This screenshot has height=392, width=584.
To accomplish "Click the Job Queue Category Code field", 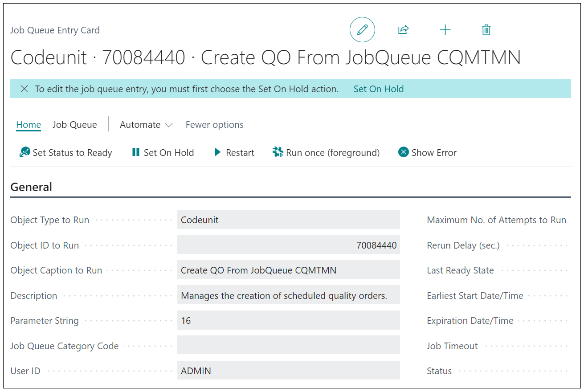I will point(288,345).
